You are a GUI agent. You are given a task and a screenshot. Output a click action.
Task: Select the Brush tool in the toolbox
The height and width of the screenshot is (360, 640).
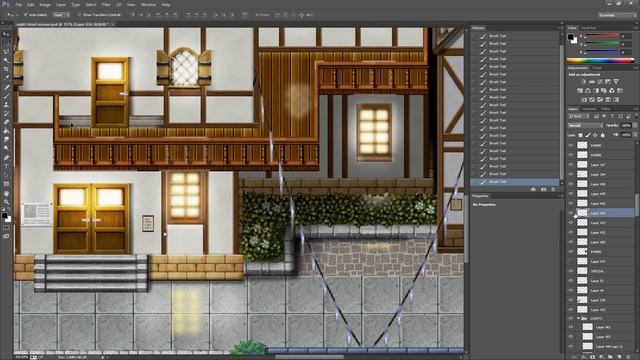click(x=6, y=96)
